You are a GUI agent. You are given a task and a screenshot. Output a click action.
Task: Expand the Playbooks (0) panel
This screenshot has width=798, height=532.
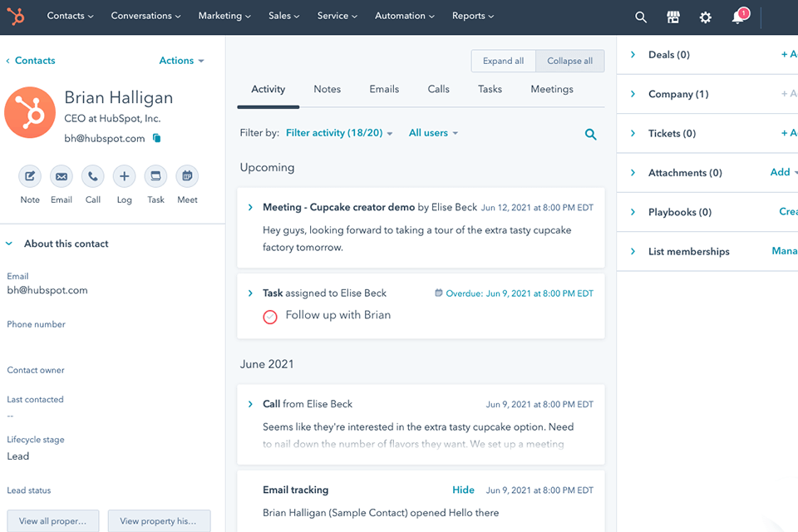click(633, 212)
